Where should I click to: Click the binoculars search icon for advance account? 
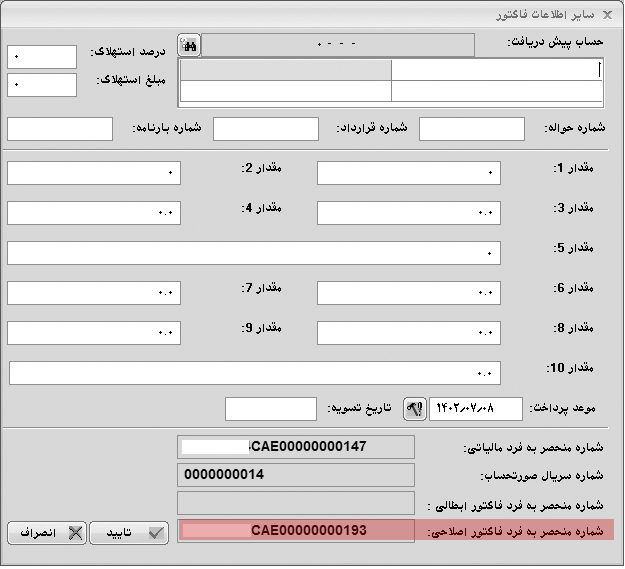[189, 45]
